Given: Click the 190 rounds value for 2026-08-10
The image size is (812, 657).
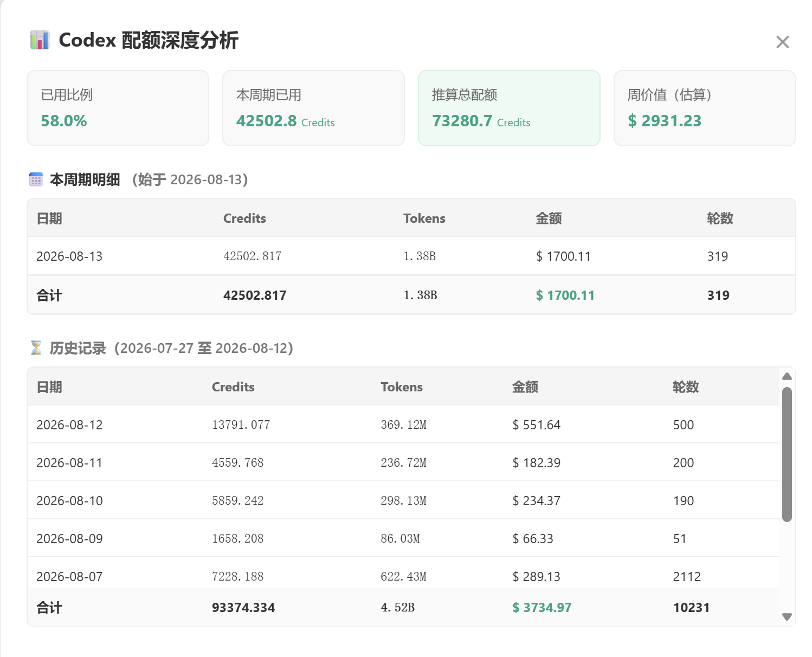Looking at the screenshot, I should point(684,501).
